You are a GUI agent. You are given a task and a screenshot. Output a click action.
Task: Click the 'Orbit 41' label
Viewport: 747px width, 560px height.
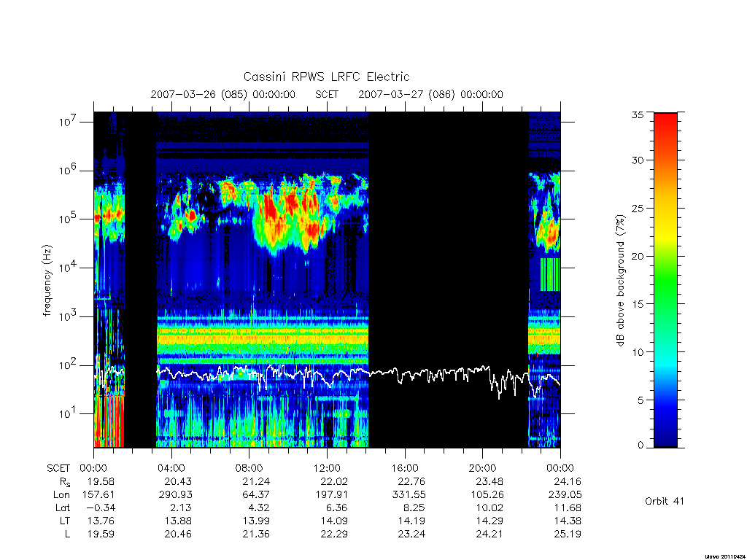coord(664,501)
